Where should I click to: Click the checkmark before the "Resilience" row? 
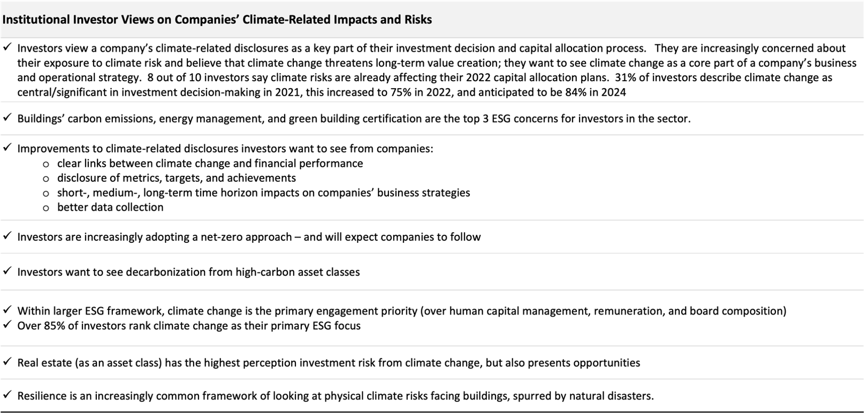pyautogui.click(x=7, y=395)
